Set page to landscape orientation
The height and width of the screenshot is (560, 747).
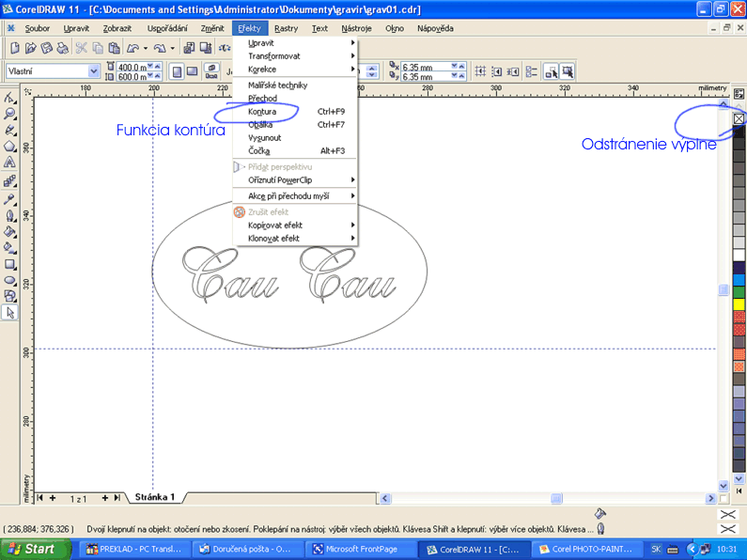[x=192, y=71]
